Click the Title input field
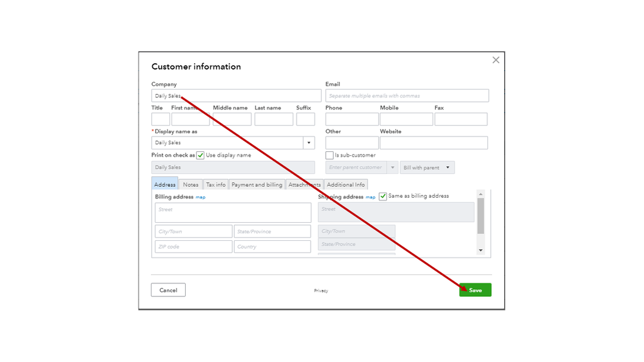The width and height of the screenshot is (644, 362). [x=161, y=119]
